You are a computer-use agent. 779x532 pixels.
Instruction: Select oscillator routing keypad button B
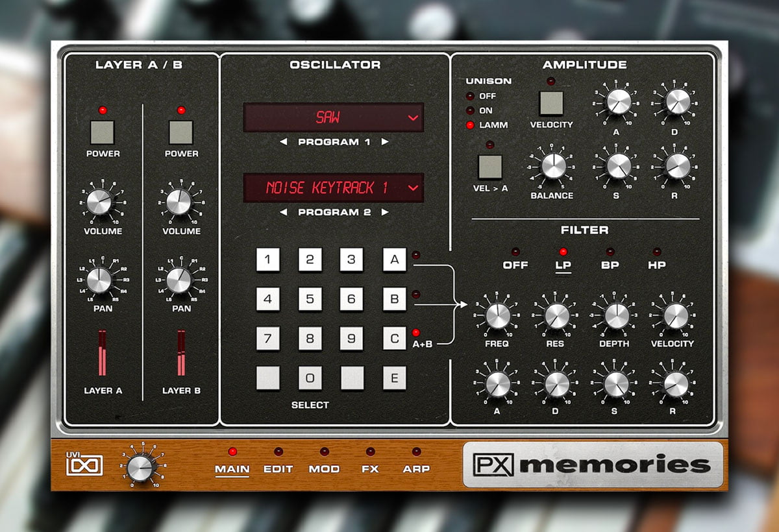tap(394, 300)
